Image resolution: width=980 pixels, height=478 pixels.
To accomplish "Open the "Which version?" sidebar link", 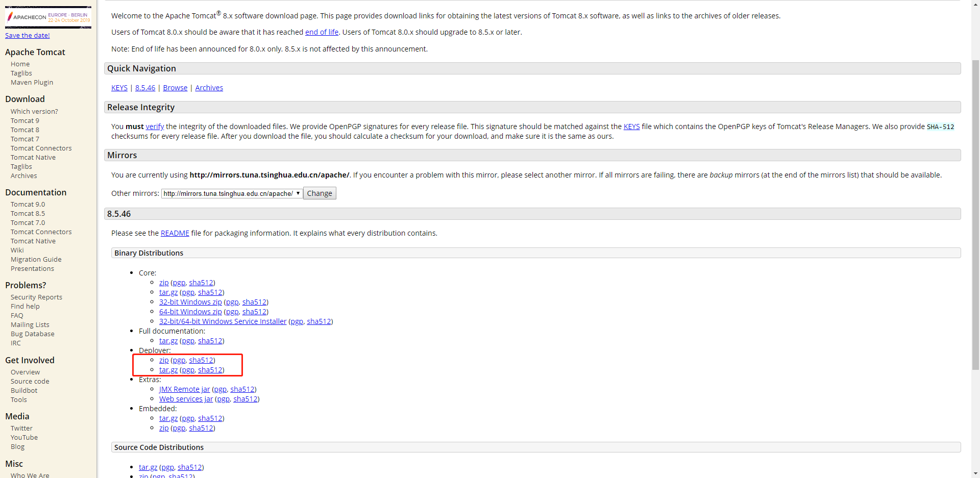I will click(x=34, y=111).
